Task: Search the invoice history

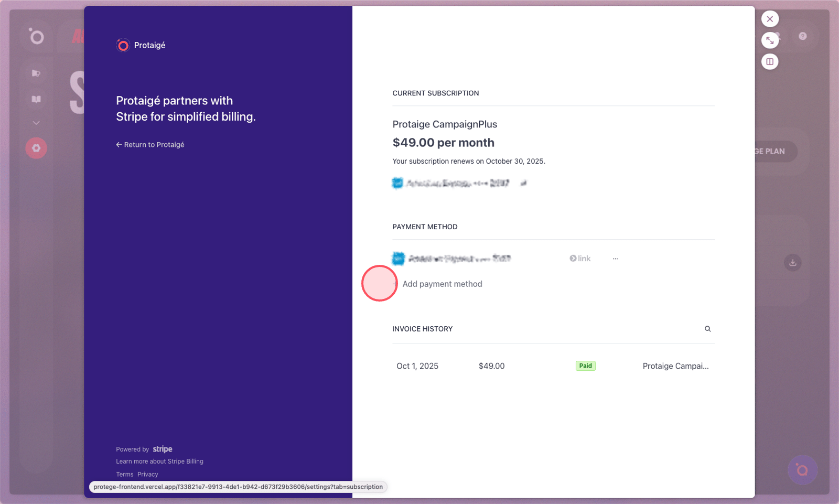Action: (x=708, y=329)
